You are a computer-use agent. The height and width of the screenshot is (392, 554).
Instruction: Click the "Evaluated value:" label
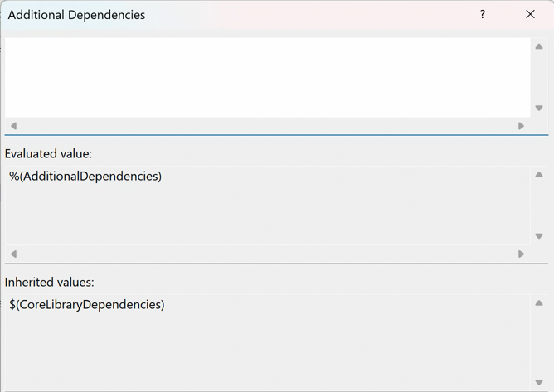pyautogui.click(x=48, y=154)
